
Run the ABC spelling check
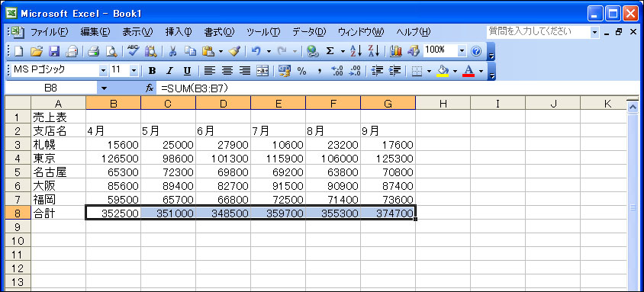tap(133, 51)
